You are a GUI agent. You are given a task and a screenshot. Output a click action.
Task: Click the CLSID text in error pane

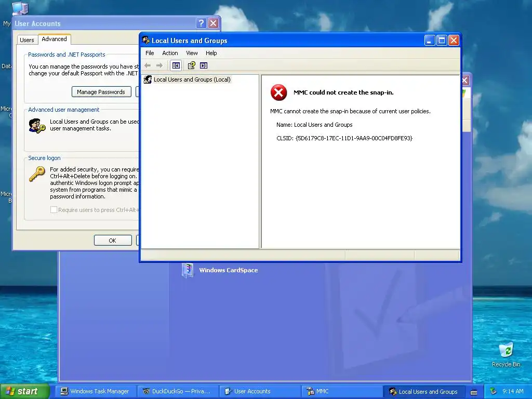coord(344,138)
